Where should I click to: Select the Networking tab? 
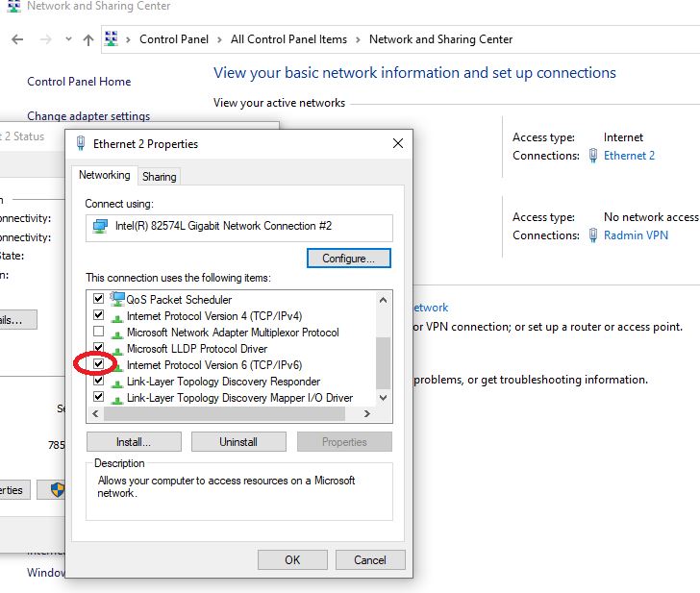click(104, 175)
